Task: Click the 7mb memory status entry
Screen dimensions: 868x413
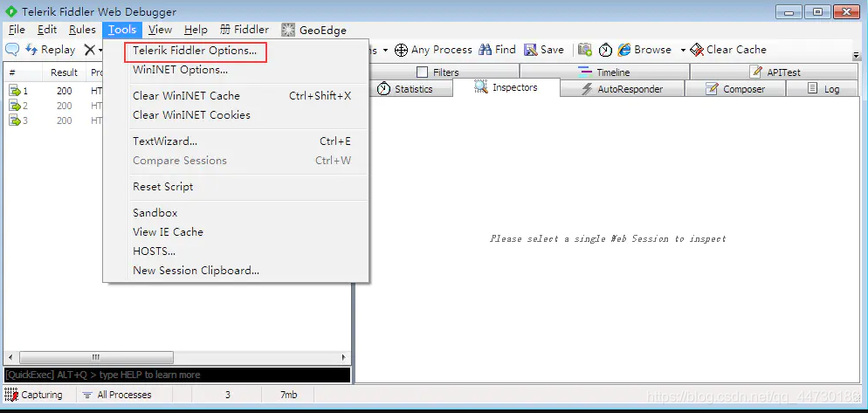Action: coord(288,395)
